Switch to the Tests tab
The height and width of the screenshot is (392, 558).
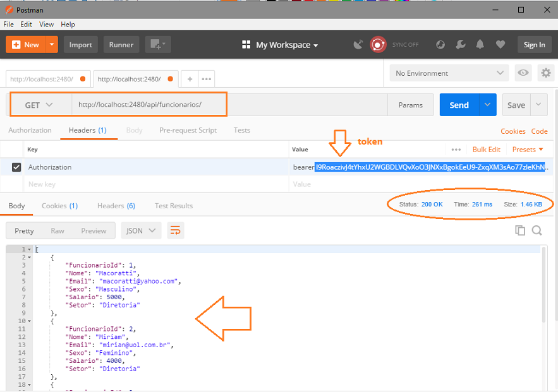(242, 130)
